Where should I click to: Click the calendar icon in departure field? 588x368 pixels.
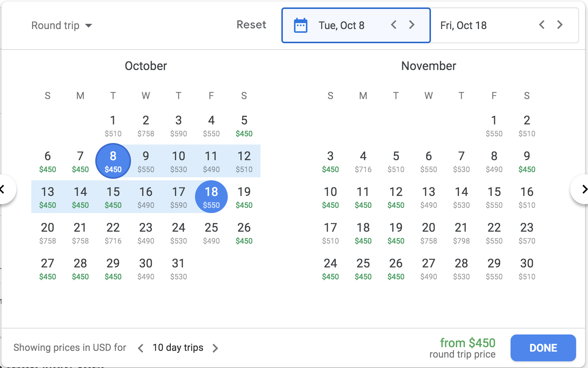[x=301, y=25]
